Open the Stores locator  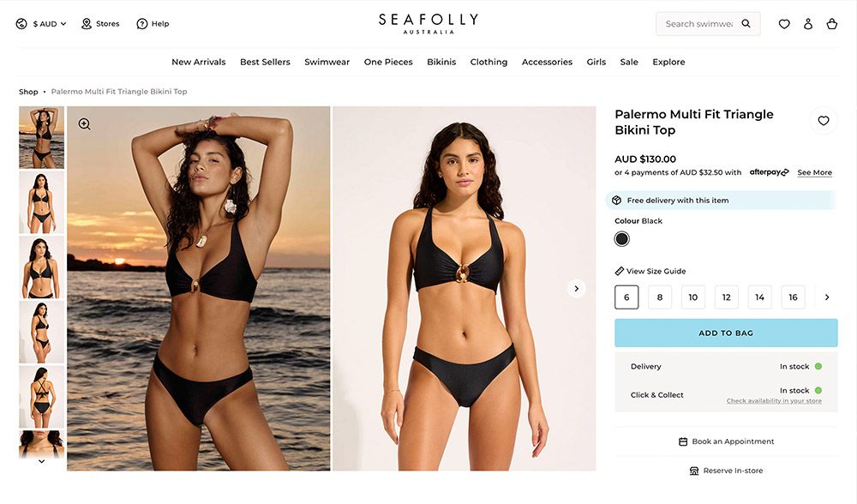[100, 23]
